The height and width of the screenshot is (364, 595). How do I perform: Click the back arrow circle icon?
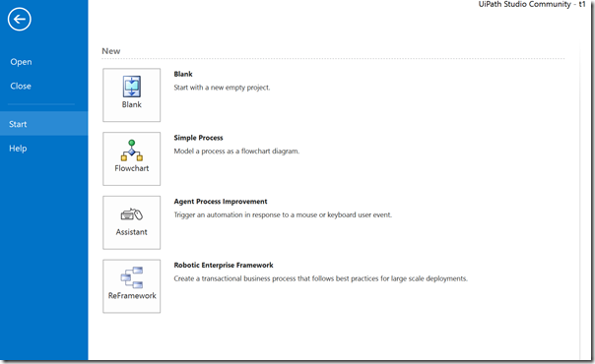[x=20, y=20]
